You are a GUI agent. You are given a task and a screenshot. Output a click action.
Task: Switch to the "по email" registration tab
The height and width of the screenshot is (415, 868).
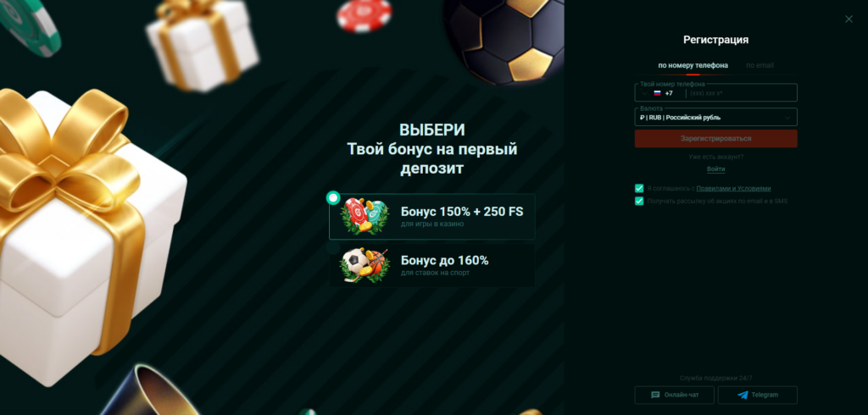759,65
